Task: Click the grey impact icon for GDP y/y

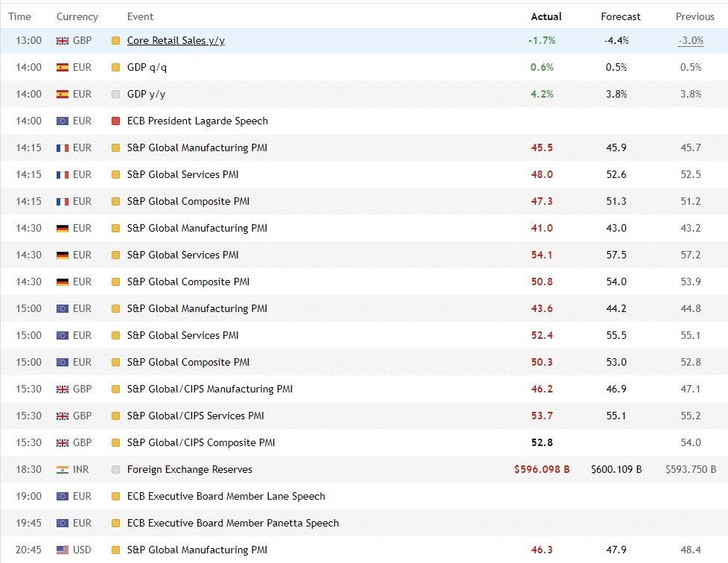Action: (x=115, y=95)
